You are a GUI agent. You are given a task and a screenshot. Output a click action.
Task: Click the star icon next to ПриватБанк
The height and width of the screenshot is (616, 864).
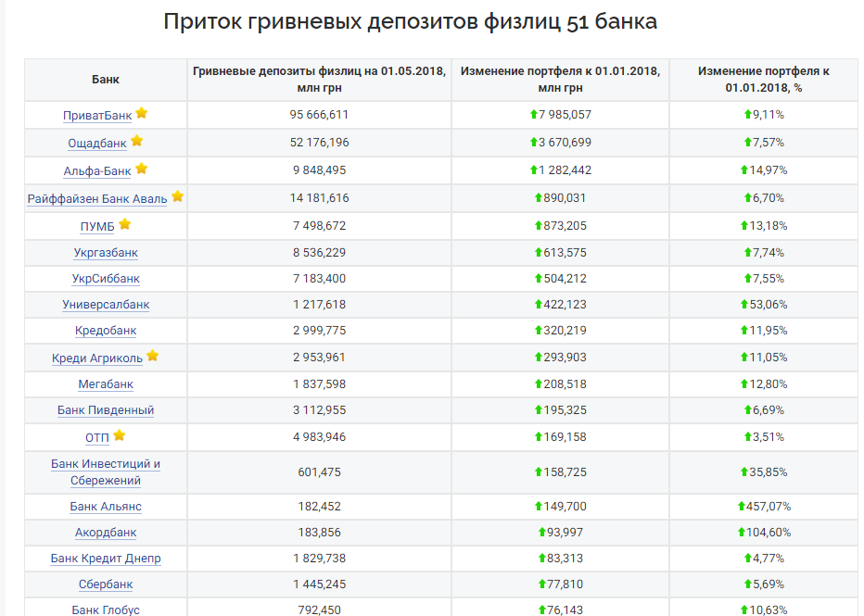tap(142, 113)
